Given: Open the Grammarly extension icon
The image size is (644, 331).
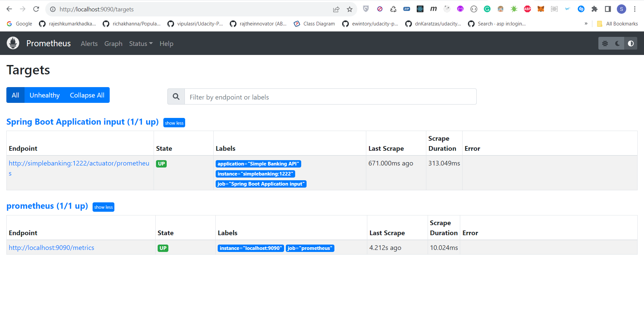Looking at the screenshot, I should [x=487, y=9].
